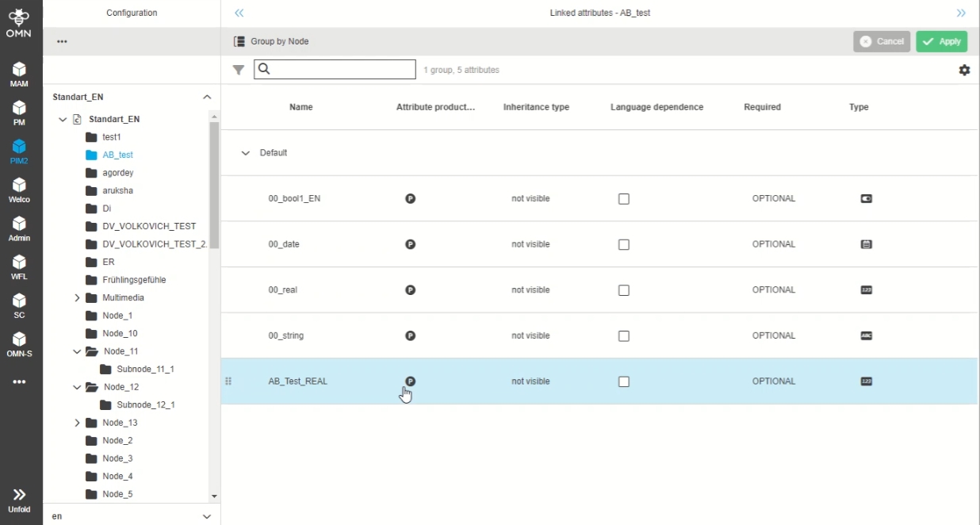Unfold the left navigation sidebar
The image size is (980, 525).
click(19, 500)
